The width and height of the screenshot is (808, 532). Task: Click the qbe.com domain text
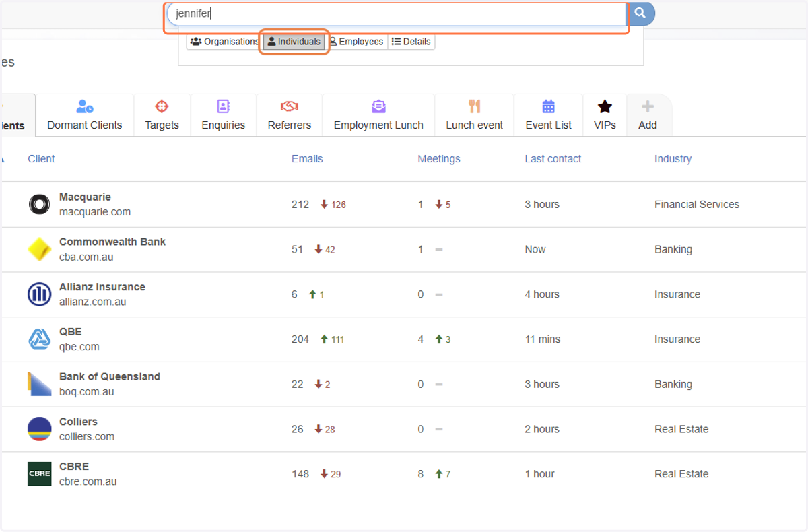(79, 347)
